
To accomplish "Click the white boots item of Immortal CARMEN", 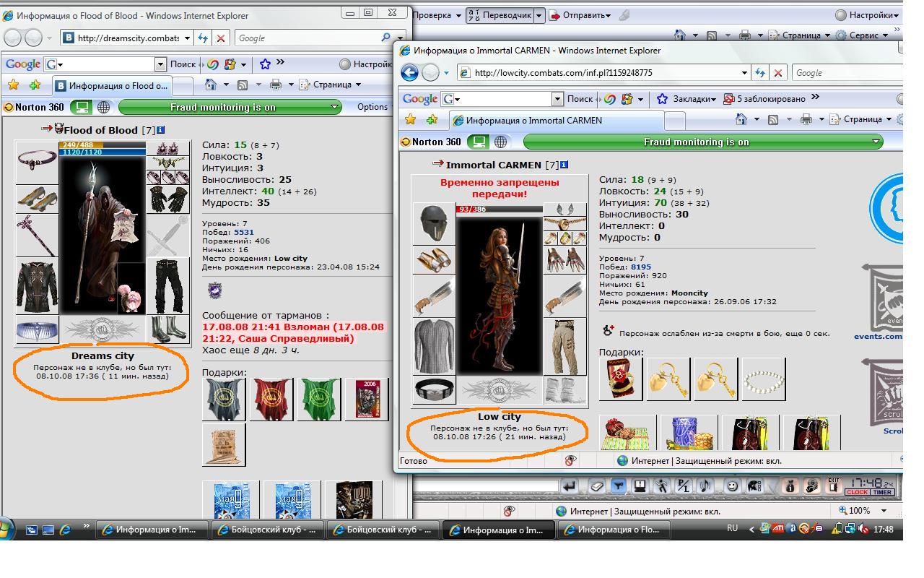I will 565,390.
